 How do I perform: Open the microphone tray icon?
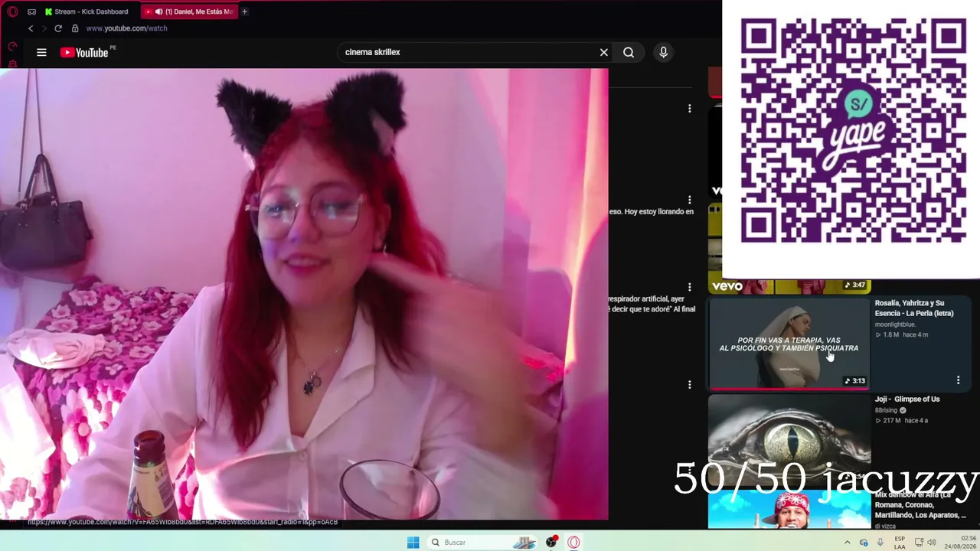click(x=880, y=543)
